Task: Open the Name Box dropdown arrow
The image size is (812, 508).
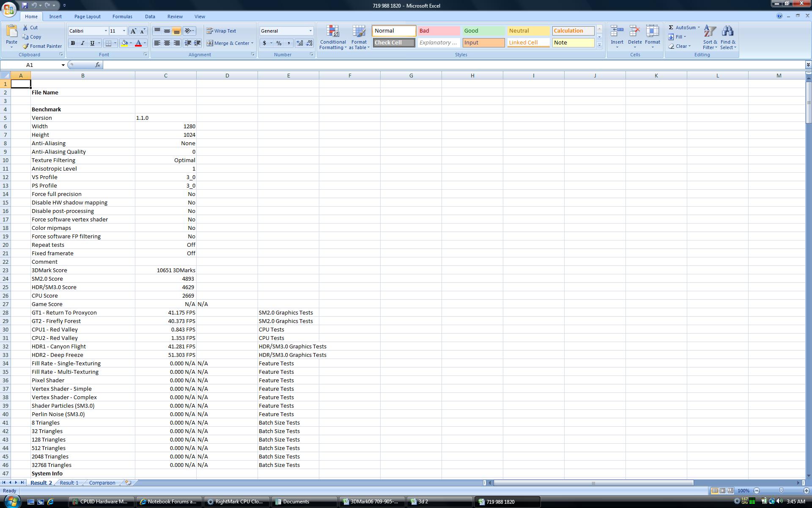Action: tap(63, 65)
